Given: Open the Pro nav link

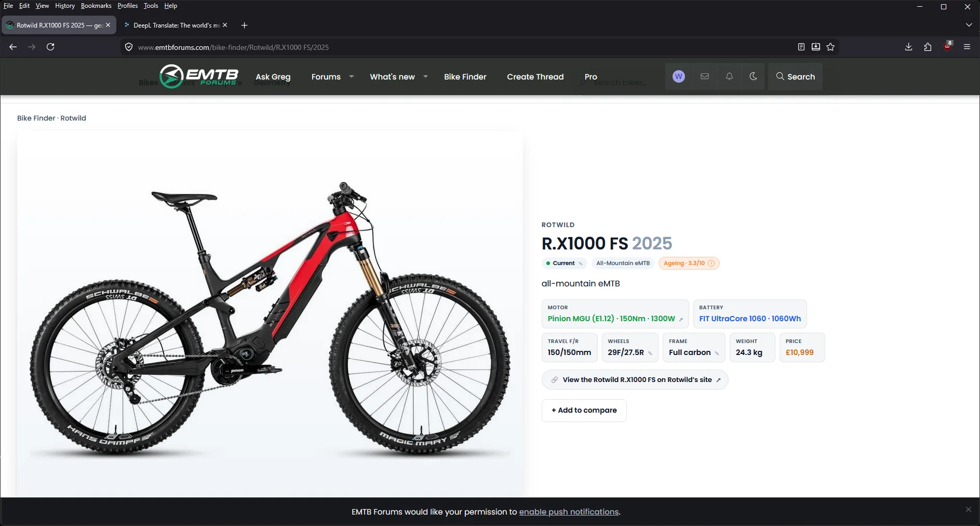Looking at the screenshot, I should (x=591, y=76).
